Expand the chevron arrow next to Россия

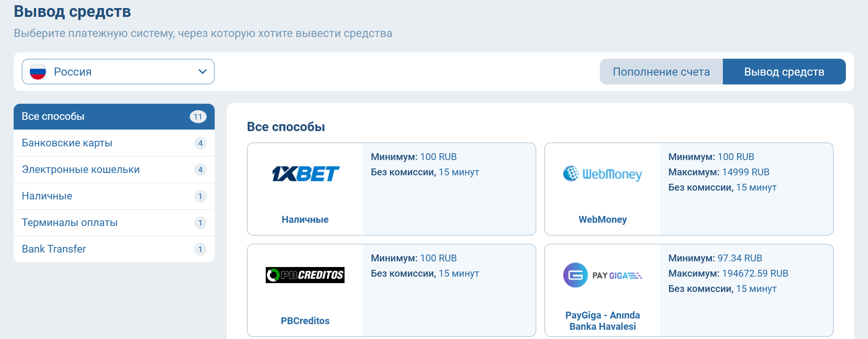[202, 72]
